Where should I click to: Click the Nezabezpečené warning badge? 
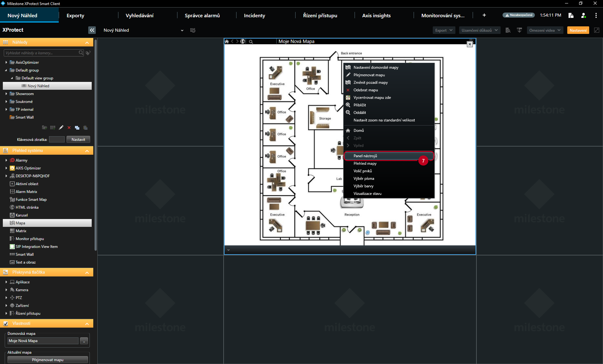tap(519, 15)
